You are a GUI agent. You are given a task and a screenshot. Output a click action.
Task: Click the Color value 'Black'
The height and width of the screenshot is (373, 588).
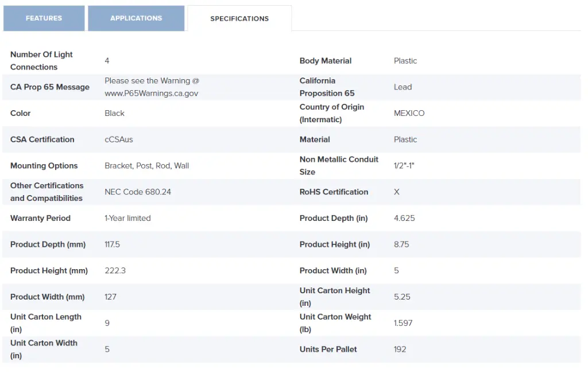[114, 113]
